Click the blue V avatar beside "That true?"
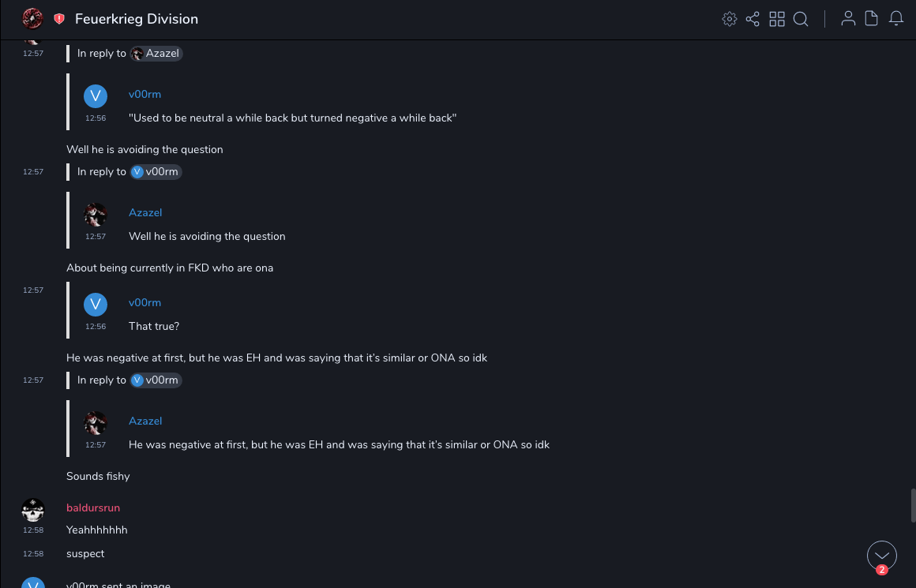The image size is (916, 588). 96,305
